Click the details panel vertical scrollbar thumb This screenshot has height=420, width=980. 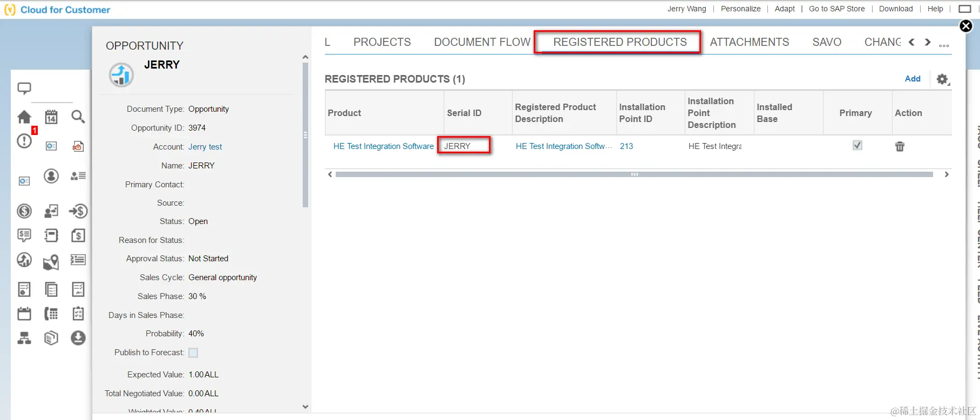click(305, 135)
